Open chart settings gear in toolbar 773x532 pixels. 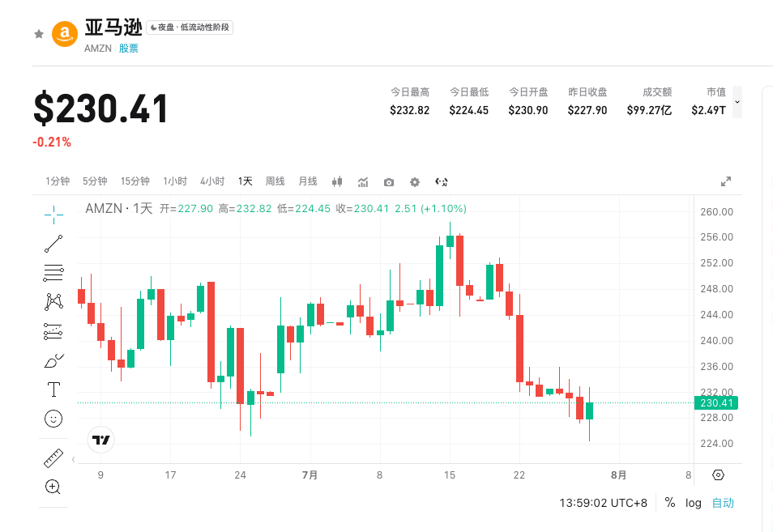415,182
